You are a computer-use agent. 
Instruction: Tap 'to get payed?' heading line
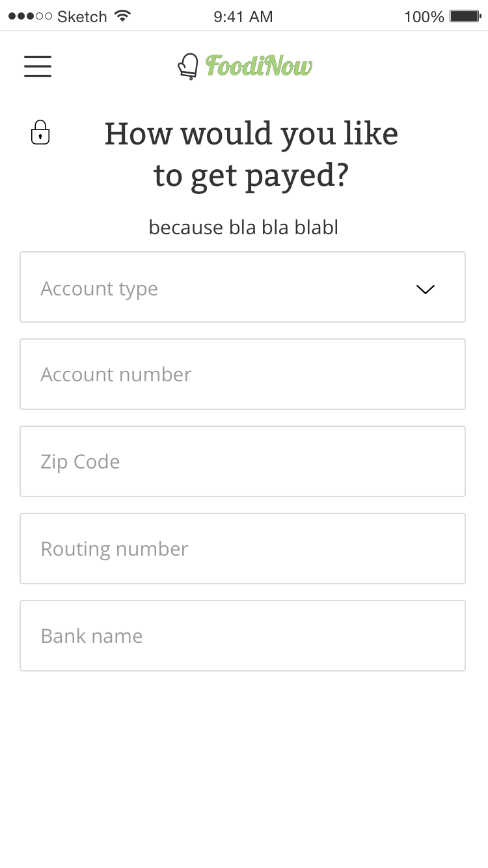tap(251, 176)
